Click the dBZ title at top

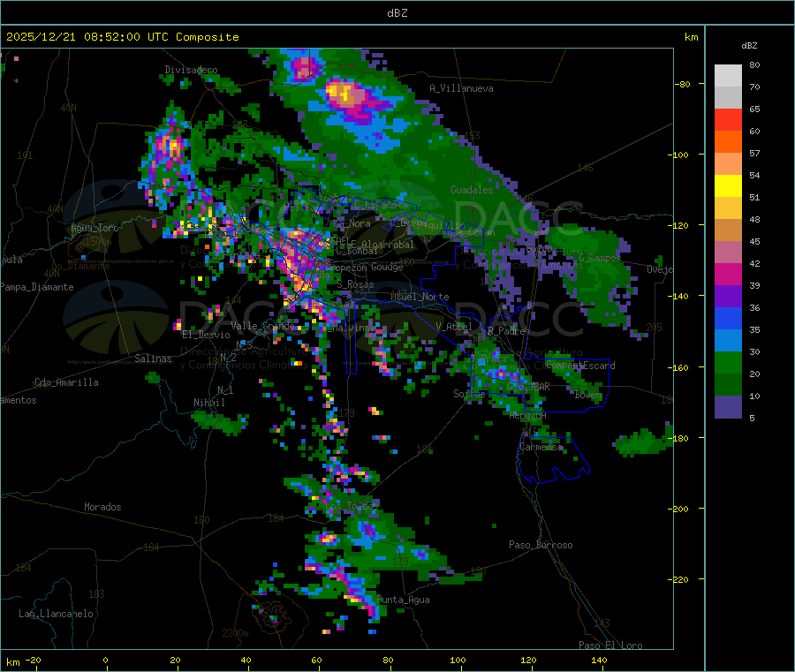[397, 13]
